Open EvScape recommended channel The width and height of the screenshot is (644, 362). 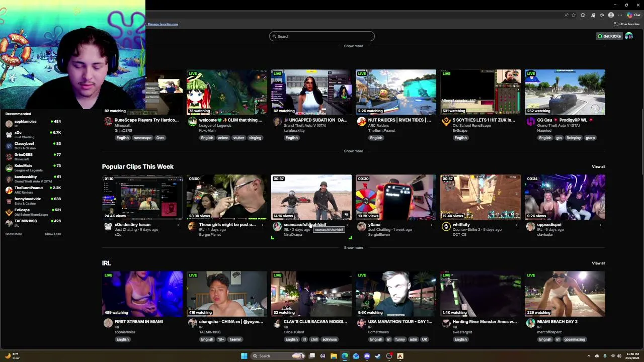point(33,212)
